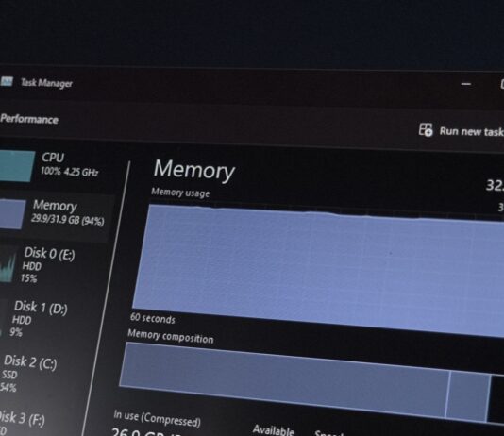The width and height of the screenshot is (504, 436).
Task: Click the '100% 4.25 GHz' CPU value
Action: (70, 172)
